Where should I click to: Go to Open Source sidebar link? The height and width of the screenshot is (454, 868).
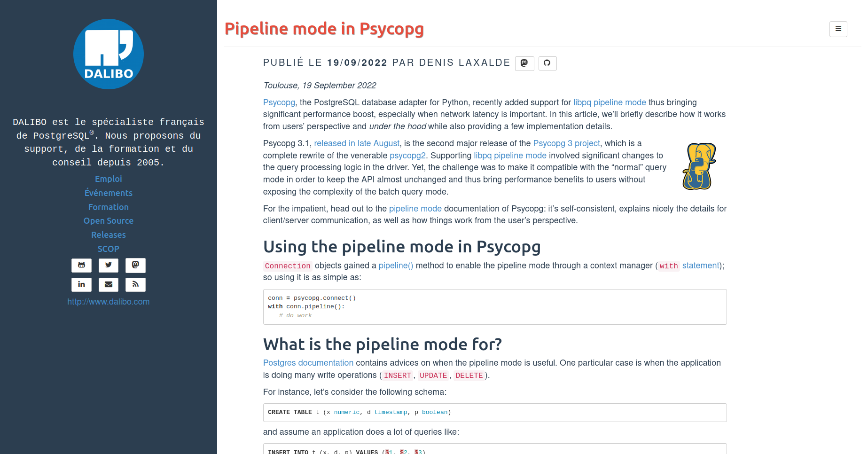point(109,221)
